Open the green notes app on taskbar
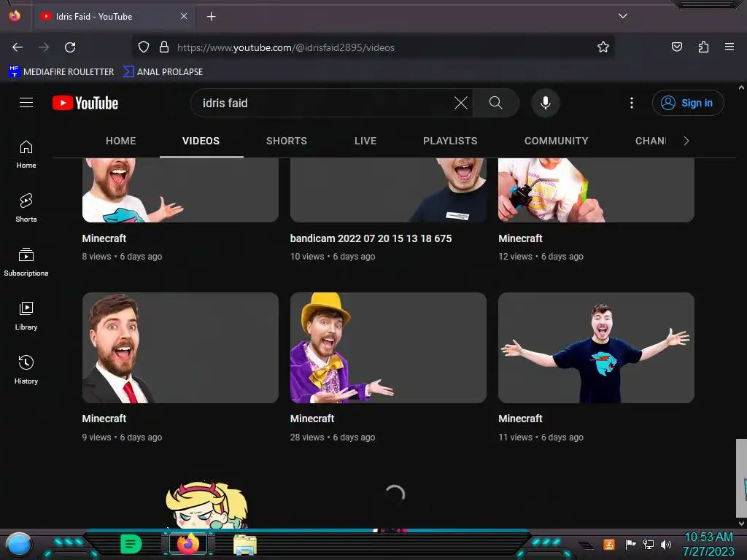Image resolution: width=747 pixels, height=560 pixels. [x=131, y=544]
